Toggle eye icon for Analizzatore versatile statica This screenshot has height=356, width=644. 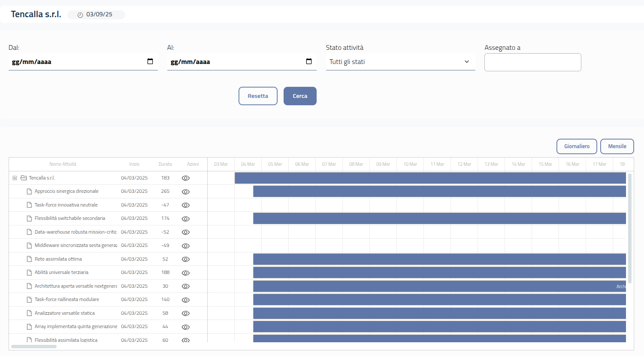point(186,313)
